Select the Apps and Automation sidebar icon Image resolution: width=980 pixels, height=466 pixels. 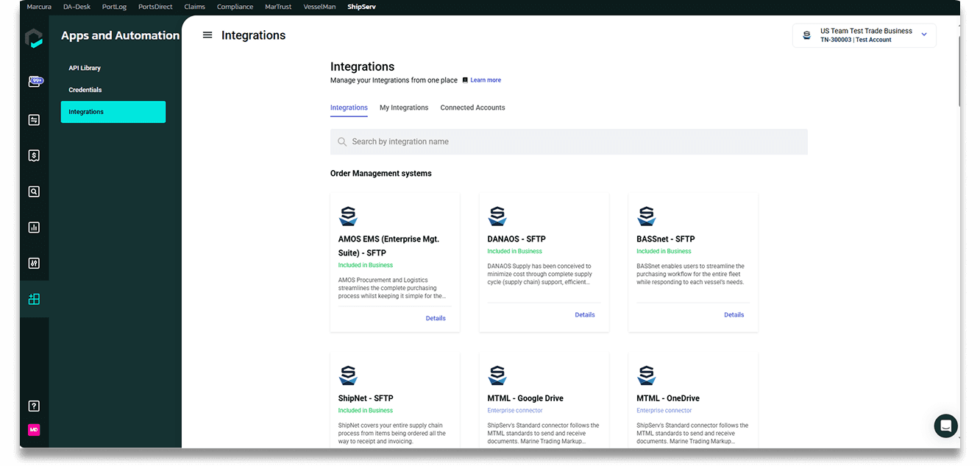(x=34, y=299)
